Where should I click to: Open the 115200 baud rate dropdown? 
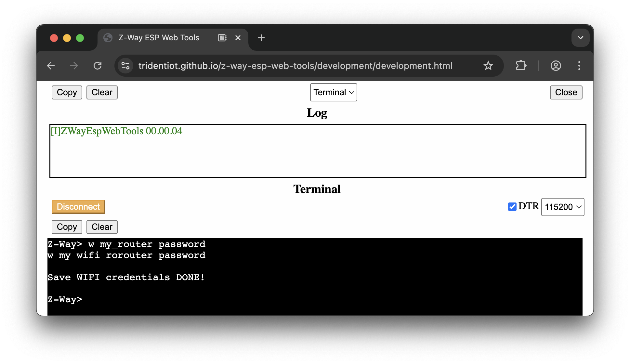pyautogui.click(x=562, y=207)
